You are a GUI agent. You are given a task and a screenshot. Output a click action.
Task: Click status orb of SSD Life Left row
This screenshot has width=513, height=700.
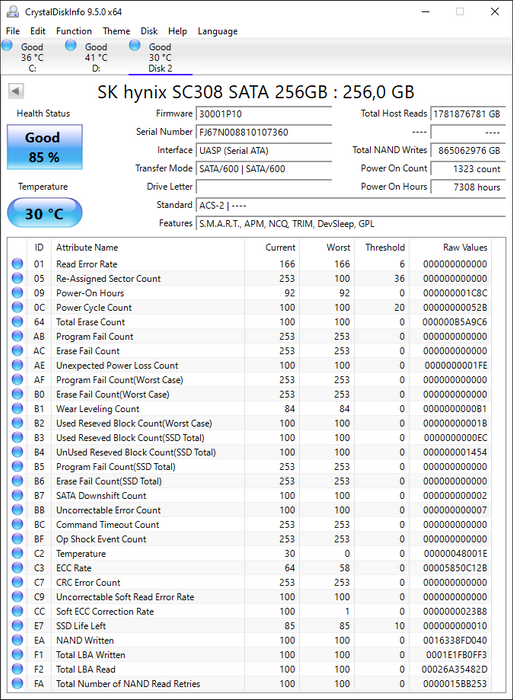[17, 626]
